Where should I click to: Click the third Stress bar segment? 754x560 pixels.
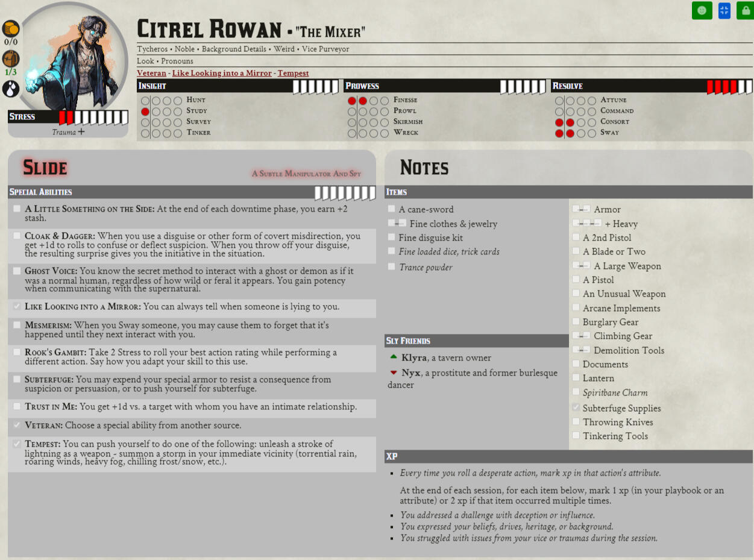(78, 117)
